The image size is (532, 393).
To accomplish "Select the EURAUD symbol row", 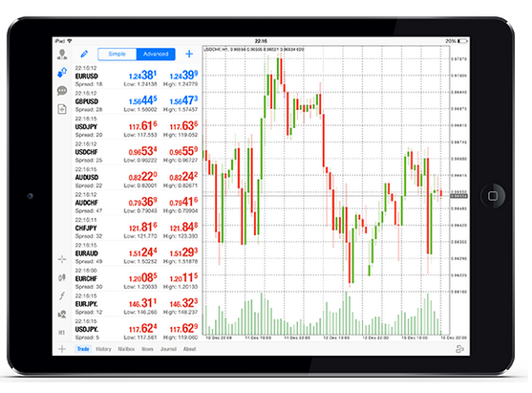I will [137, 253].
